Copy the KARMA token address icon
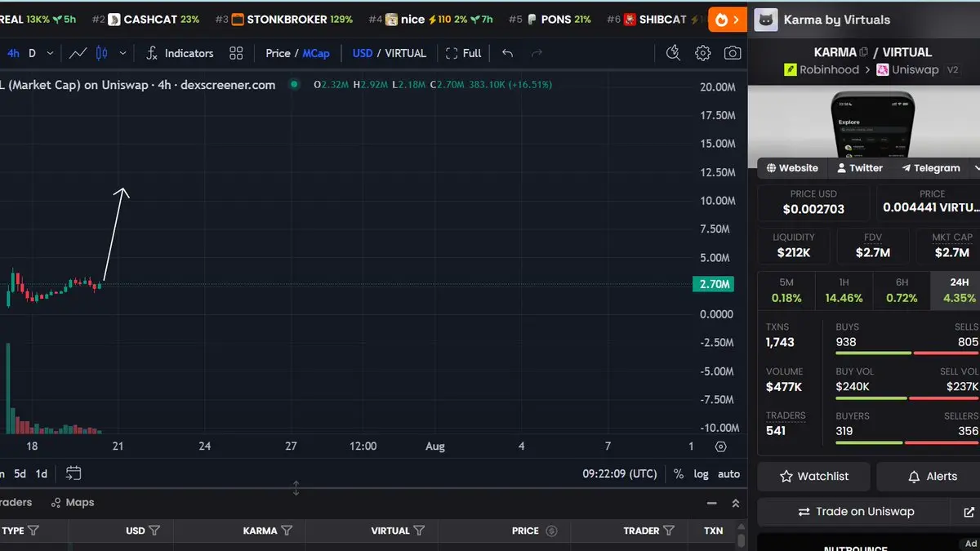This screenshot has height=551, width=980. click(864, 52)
